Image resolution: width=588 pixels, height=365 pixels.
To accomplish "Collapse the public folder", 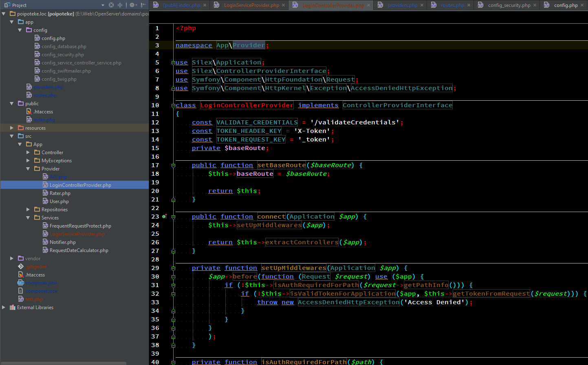I will [12, 103].
